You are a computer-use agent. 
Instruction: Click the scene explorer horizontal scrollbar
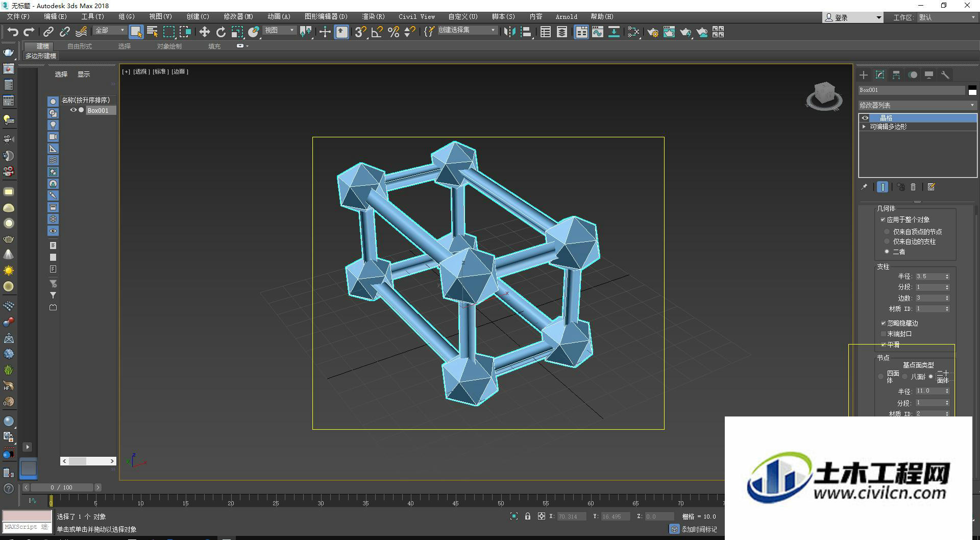click(x=88, y=461)
